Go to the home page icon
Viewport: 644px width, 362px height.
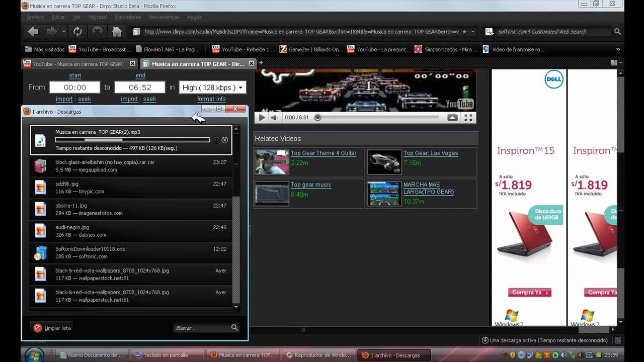click(117, 32)
